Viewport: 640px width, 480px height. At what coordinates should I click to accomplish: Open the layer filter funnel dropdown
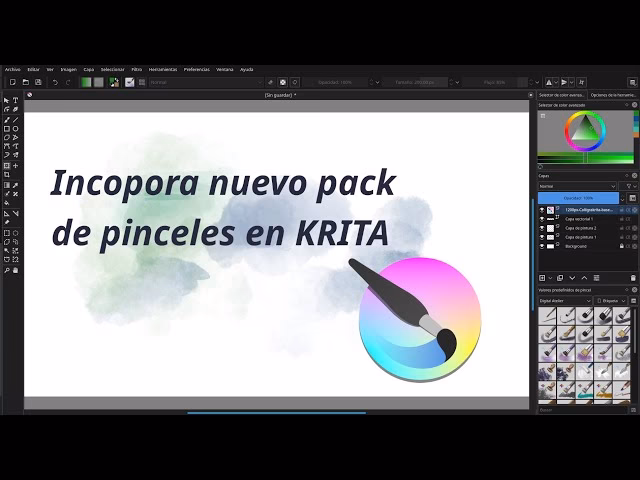(x=629, y=186)
